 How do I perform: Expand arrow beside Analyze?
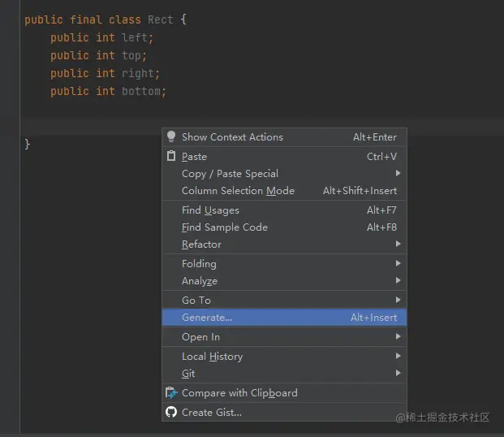[x=398, y=280]
